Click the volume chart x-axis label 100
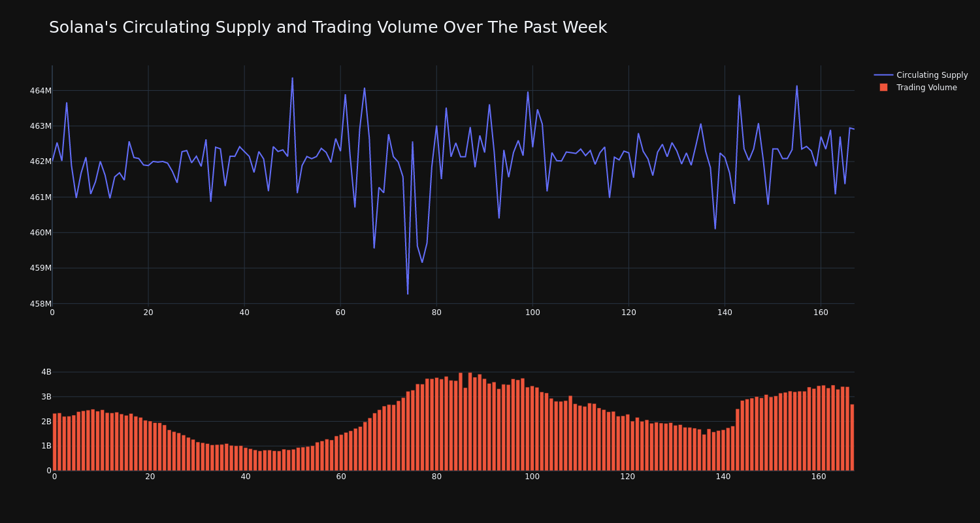980x523 pixels. tap(532, 477)
